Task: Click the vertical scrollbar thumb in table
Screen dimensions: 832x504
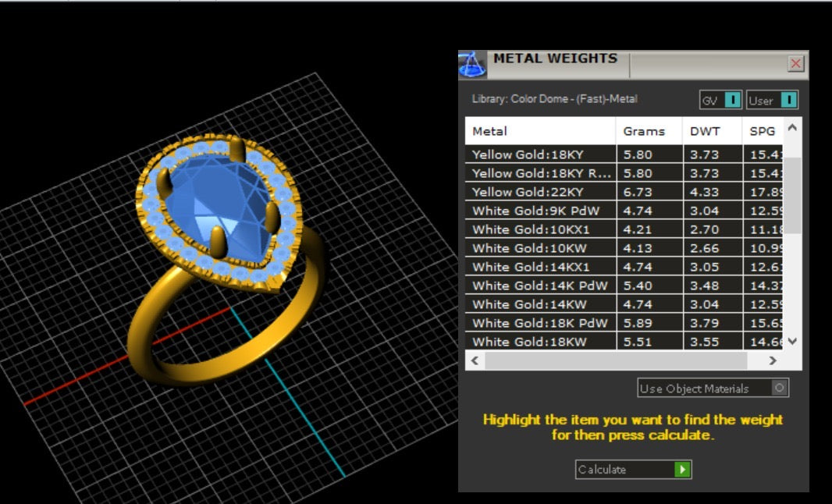Action: [792, 195]
